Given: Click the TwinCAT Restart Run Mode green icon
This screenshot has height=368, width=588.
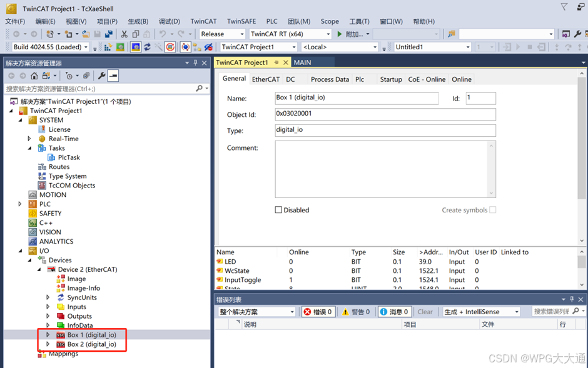Looking at the screenshot, I should click(x=120, y=47).
